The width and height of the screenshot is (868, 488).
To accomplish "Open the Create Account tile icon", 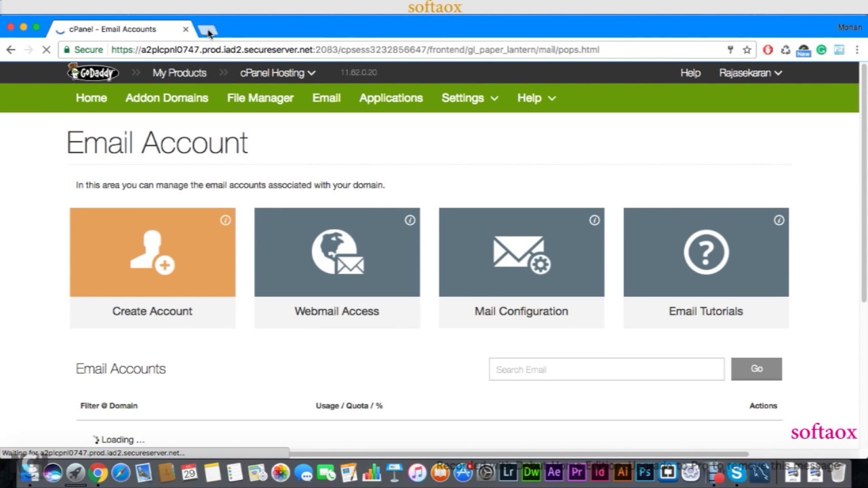I will click(x=153, y=252).
